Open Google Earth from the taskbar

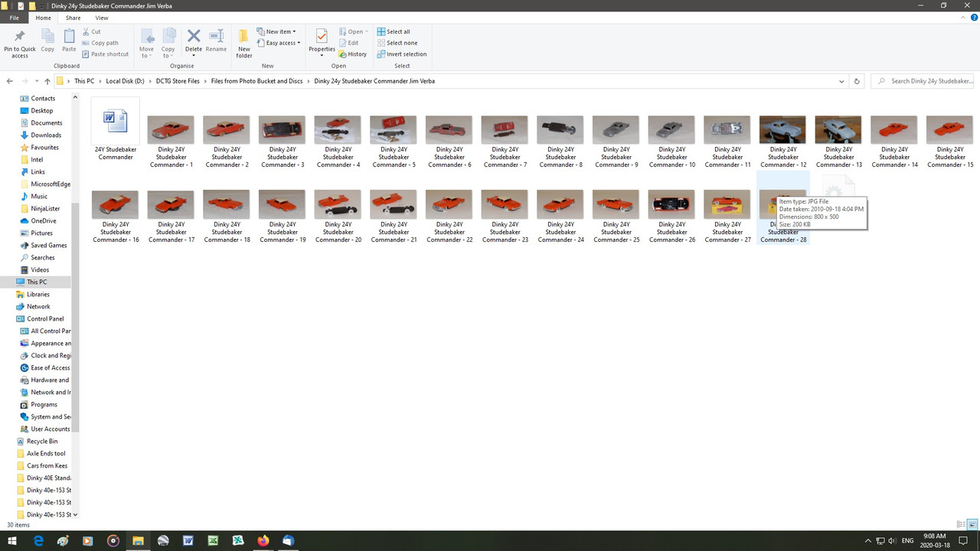point(163,540)
